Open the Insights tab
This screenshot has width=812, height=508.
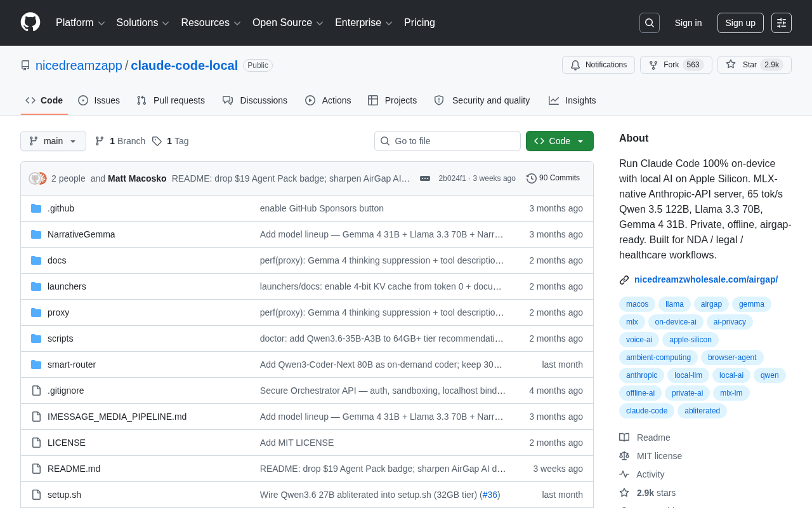[x=572, y=100]
